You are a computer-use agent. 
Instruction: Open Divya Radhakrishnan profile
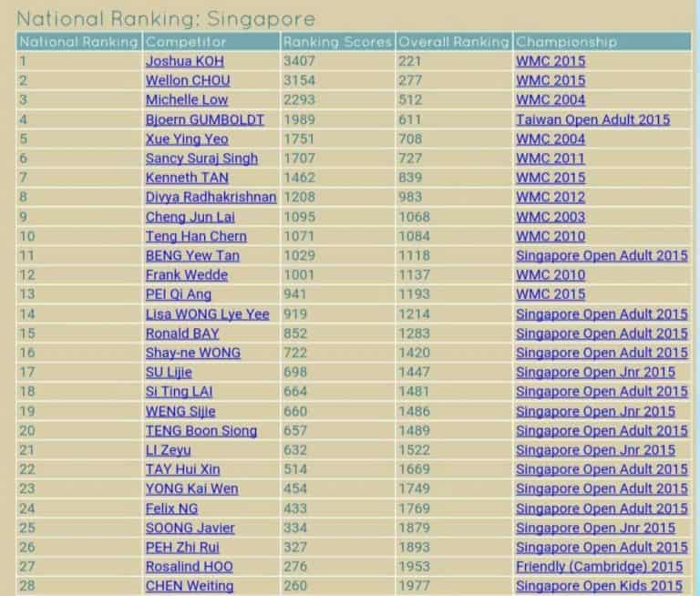click(x=211, y=198)
